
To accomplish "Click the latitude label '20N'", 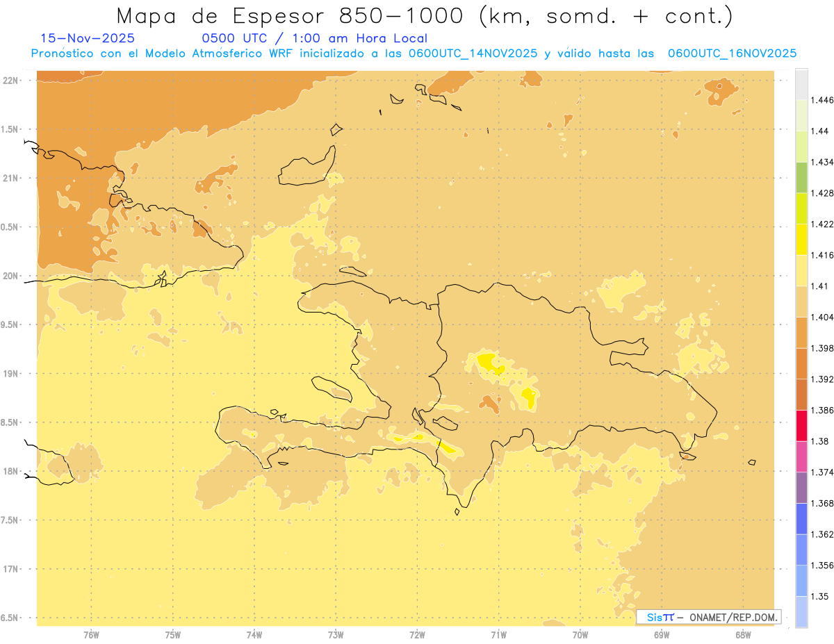I will (x=10, y=276).
